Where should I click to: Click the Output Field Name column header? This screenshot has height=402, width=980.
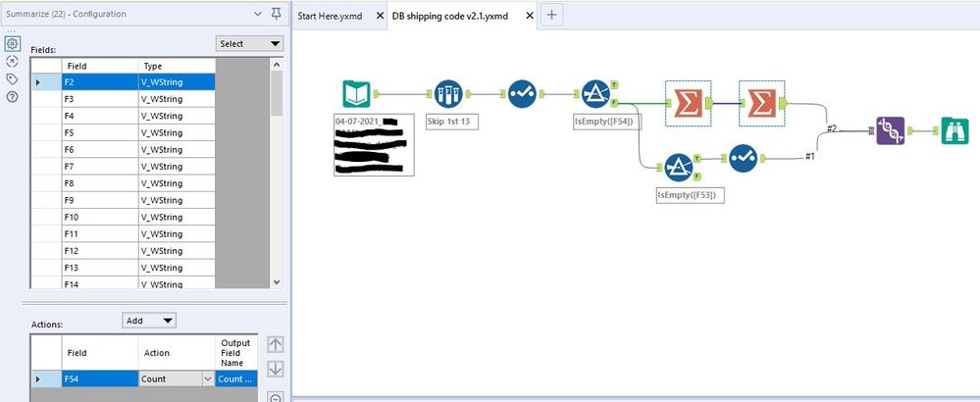point(236,353)
